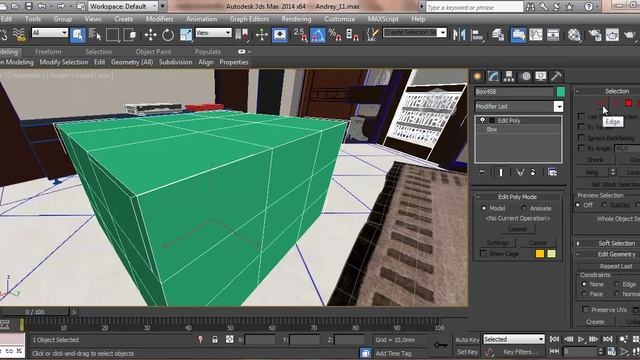Select Preview Selection Off radio
640x360 pixels.
click(578, 205)
